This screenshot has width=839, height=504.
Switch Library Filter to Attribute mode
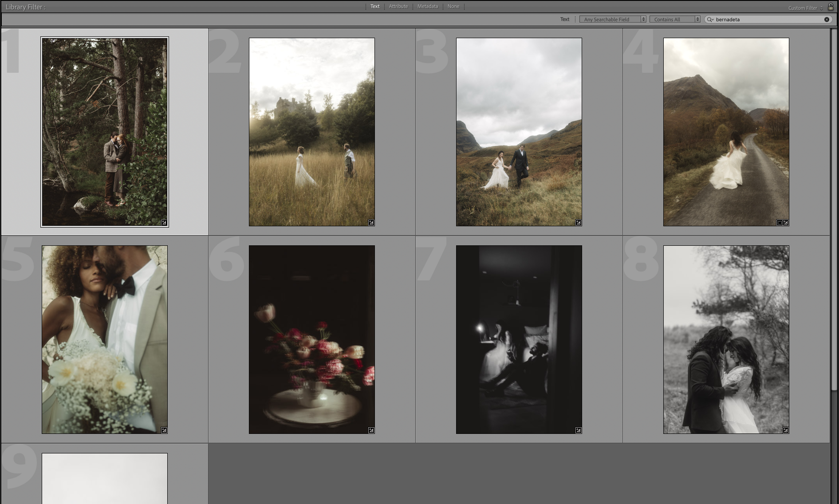click(398, 6)
